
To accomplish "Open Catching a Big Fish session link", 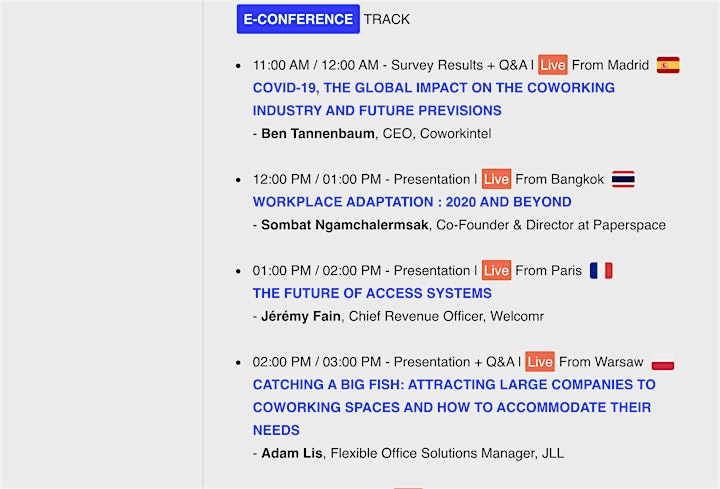I will pos(454,407).
